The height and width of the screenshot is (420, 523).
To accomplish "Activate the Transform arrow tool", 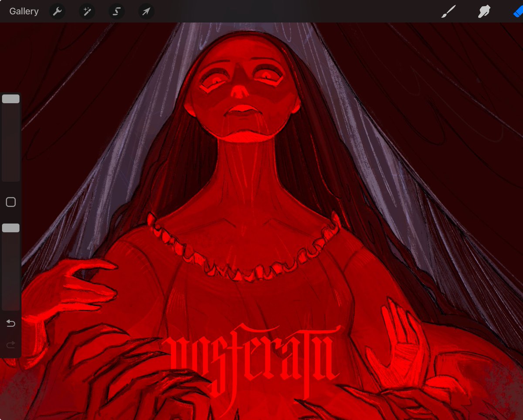I will coord(146,11).
